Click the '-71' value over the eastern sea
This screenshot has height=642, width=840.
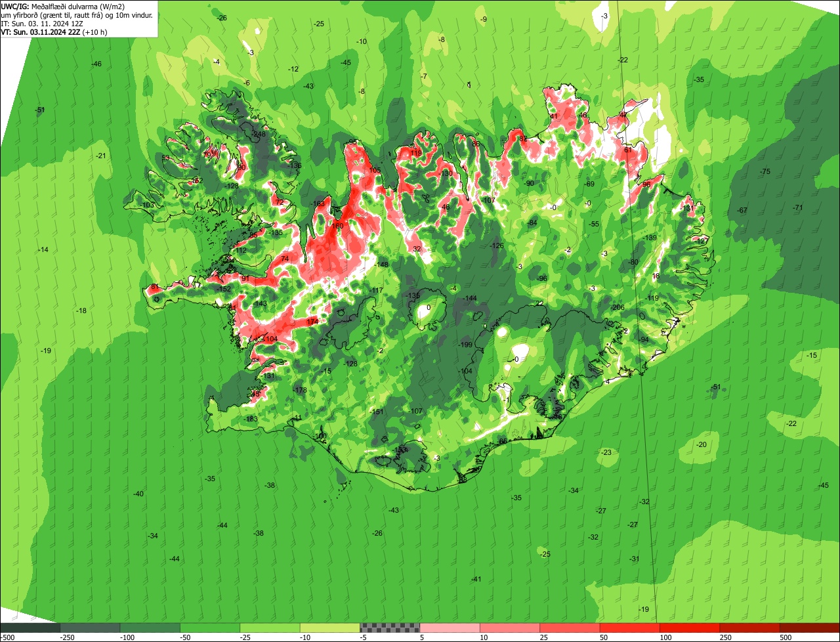coord(797,207)
